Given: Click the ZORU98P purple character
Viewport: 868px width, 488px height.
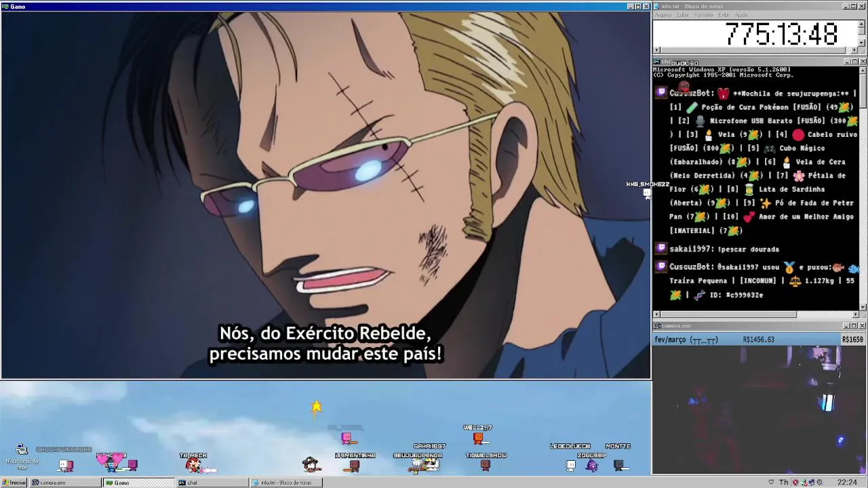Looking at the screenshot, I should (x=592, y=465).
